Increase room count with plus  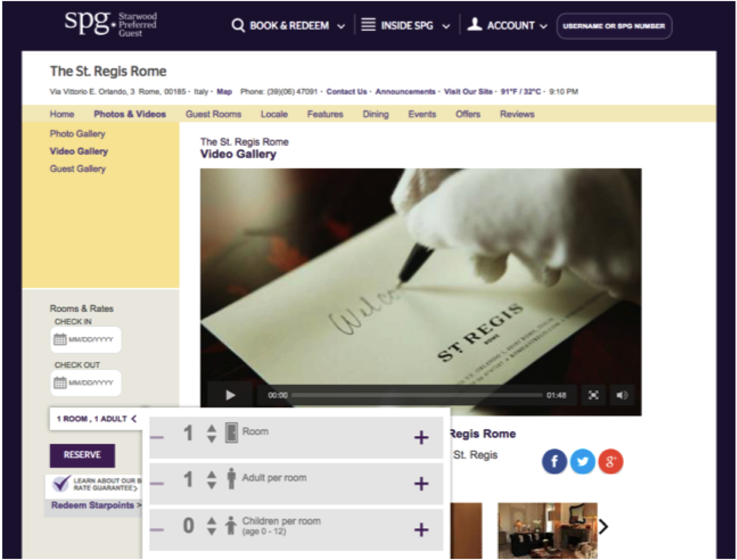tap(421, 438)
